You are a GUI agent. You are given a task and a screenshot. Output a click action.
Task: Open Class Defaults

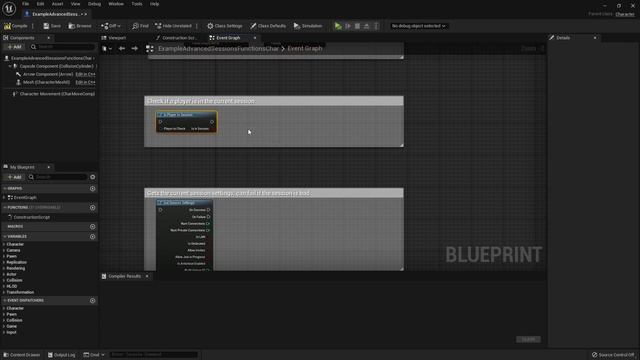268,26
